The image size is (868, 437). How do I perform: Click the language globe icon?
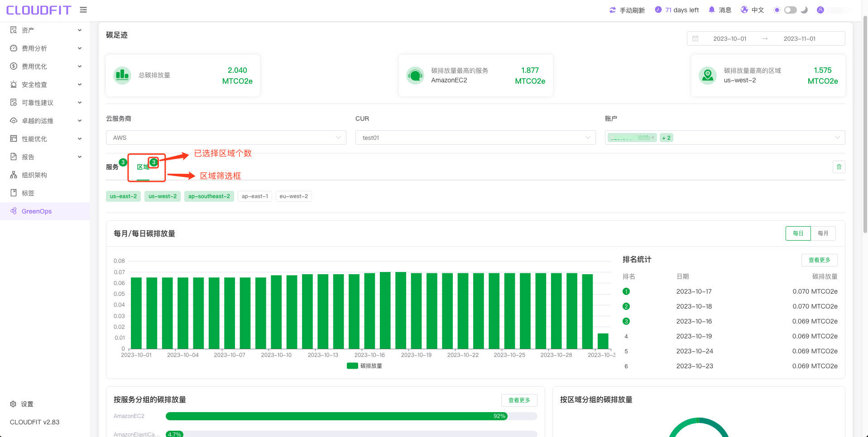click(x=744, y=10)
